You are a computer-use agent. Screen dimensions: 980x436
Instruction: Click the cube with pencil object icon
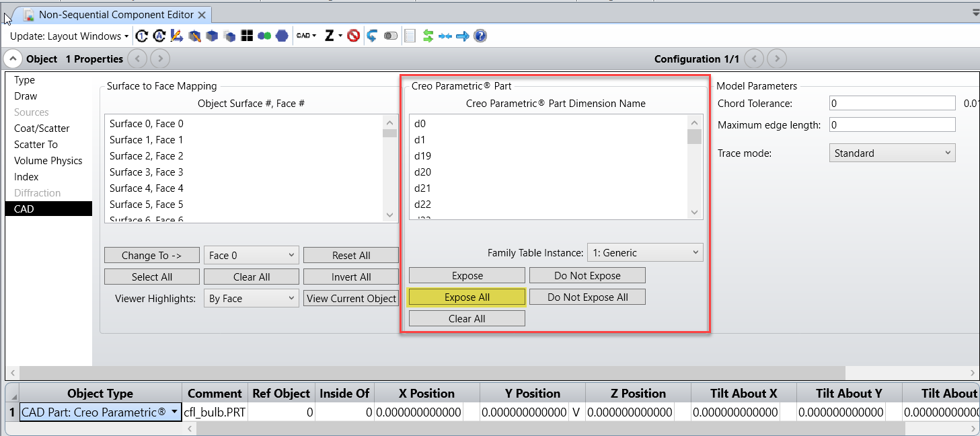pos(194,36)
